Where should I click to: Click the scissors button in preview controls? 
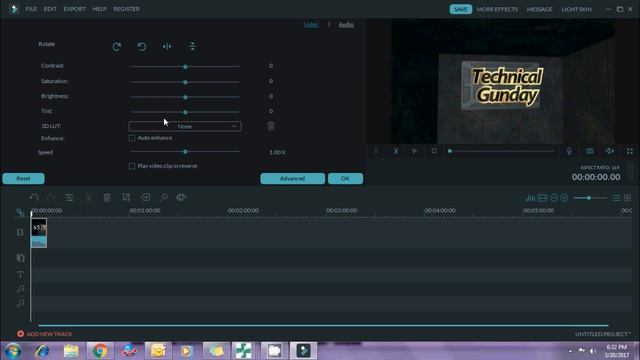[396, 151]
